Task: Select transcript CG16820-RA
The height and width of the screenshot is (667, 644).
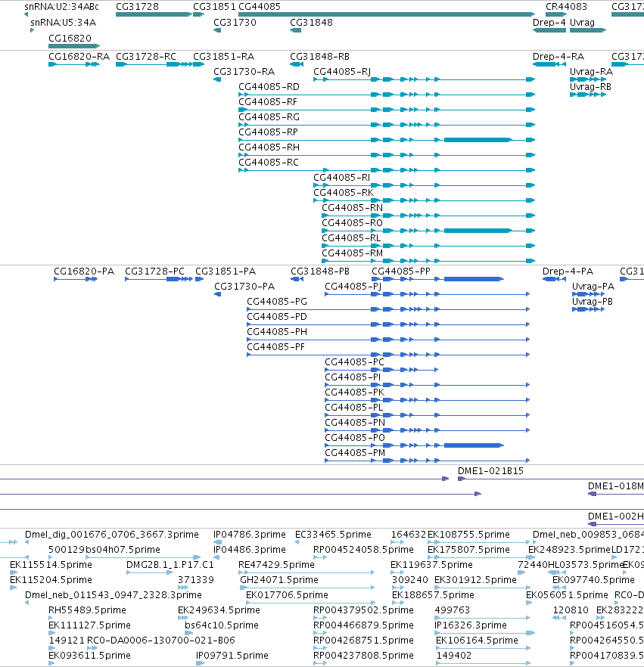Action: point(74,64)
